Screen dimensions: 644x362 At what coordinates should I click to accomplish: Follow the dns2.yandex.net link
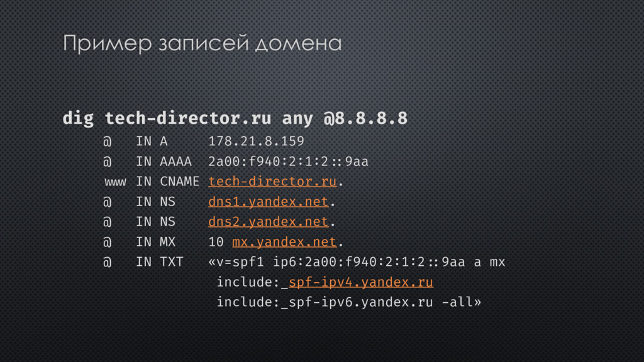(268, 222)
